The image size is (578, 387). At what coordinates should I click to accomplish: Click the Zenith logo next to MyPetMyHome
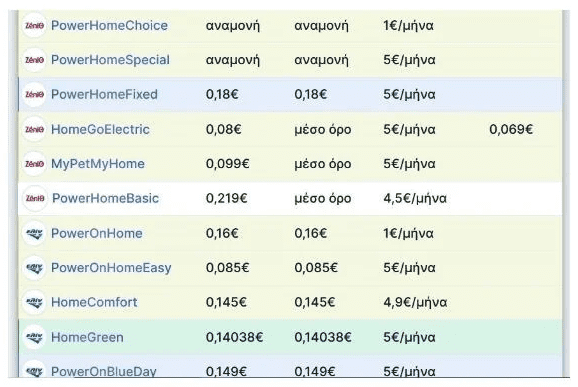click(34, 164)
